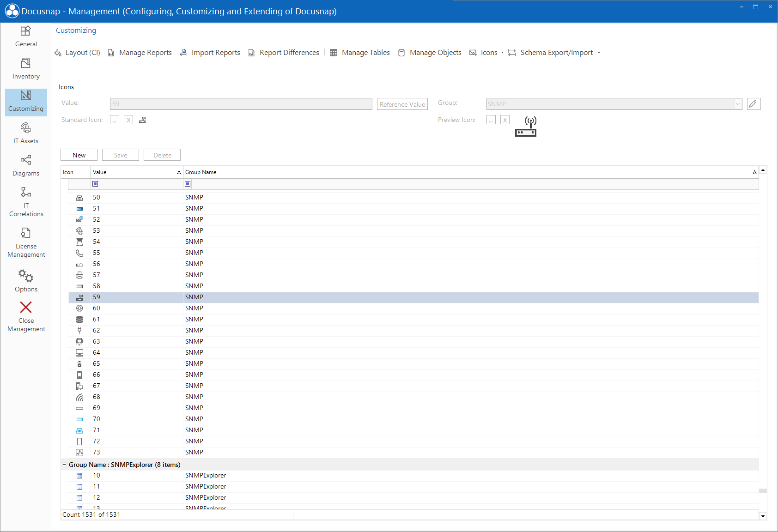This screenshot has width=778, height=532.
Task: Clear the Standard Icon with X
Action: 128,120
